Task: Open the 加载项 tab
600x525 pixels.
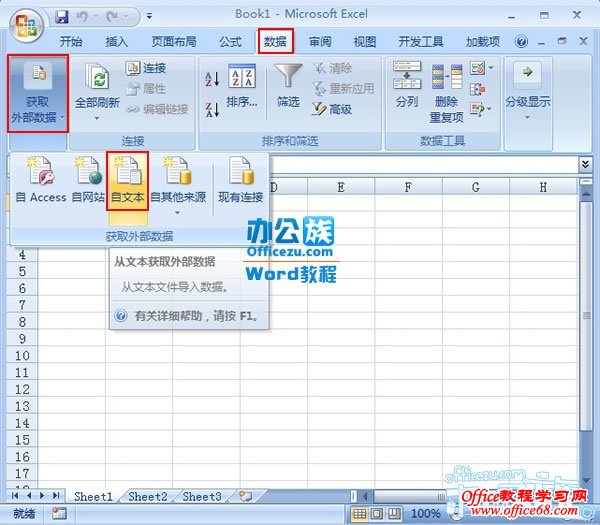Action: 483,42
